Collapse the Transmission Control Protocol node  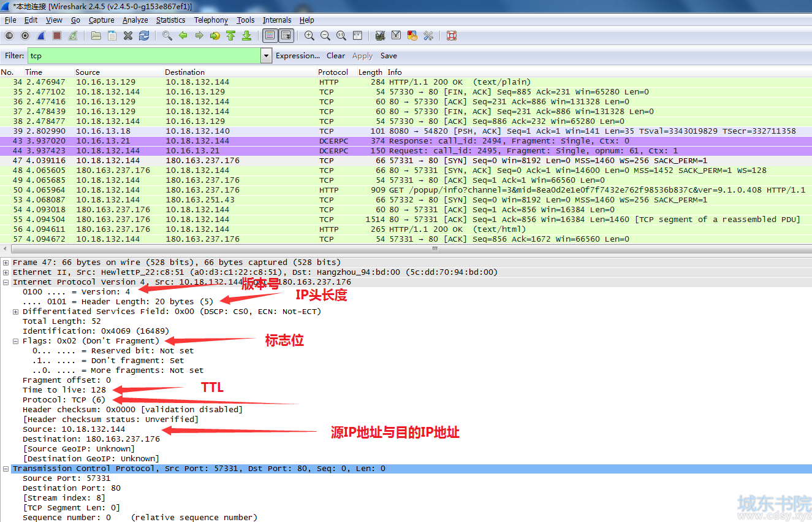6,469
